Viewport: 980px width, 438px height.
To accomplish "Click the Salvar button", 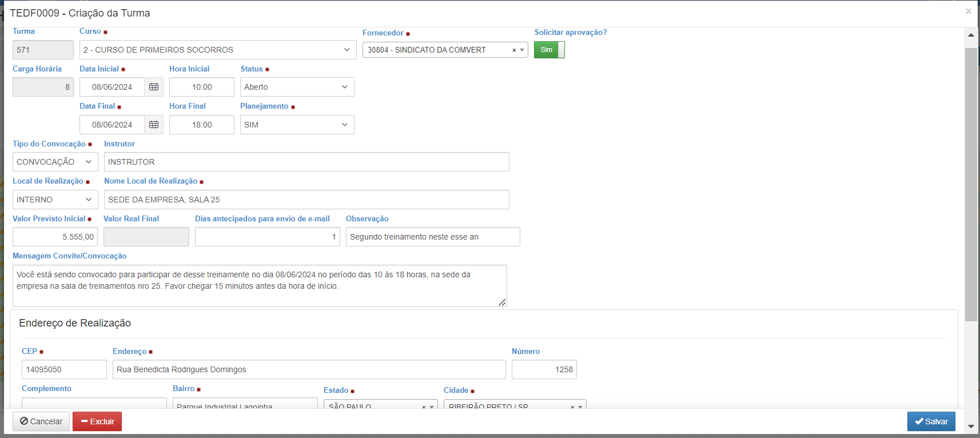I will 931,421.
